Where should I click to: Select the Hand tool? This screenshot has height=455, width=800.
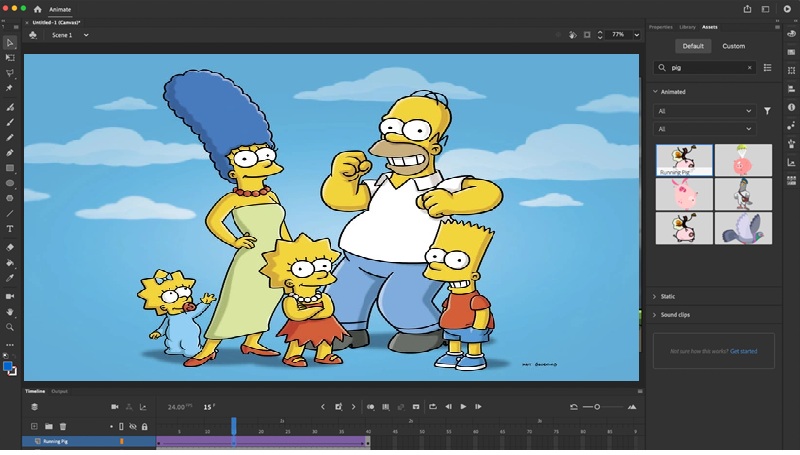10,312
